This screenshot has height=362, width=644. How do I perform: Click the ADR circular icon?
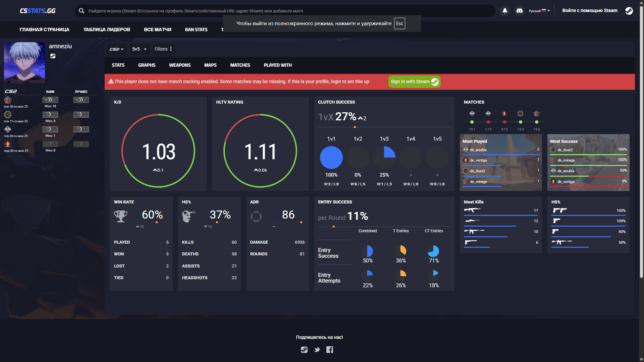pos(256,217)
